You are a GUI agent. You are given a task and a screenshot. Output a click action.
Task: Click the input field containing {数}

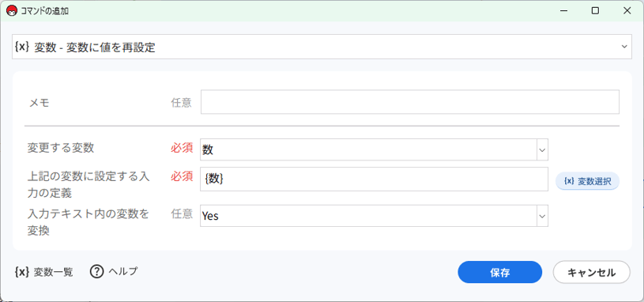click(375, 179)
